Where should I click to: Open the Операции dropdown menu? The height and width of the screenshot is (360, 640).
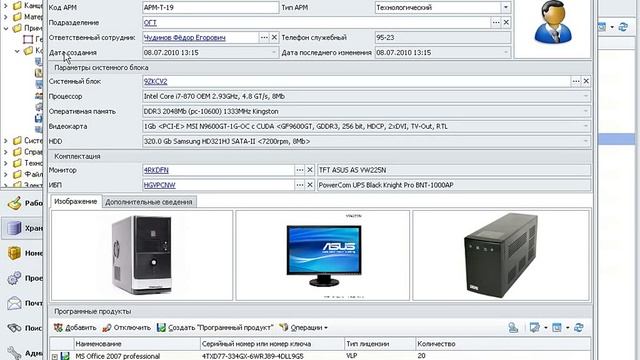click(x=304, y=328)
